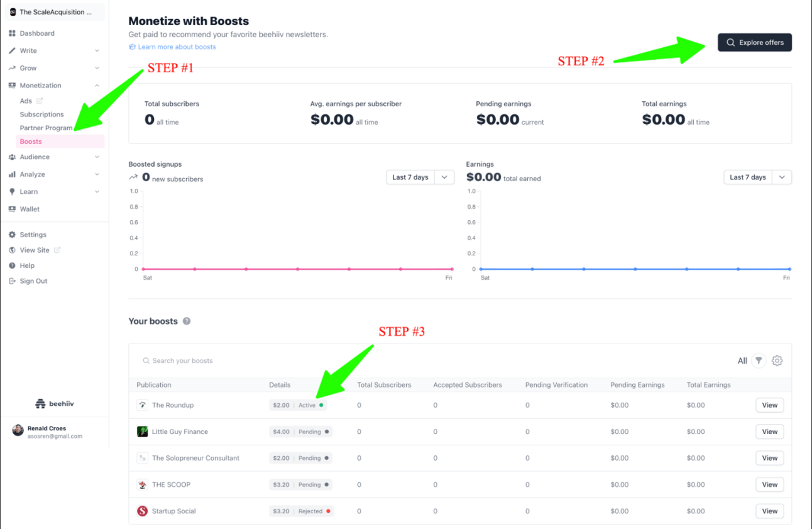This screenshot has height=529, width=812.
Task: Click the Accepted Subscribers column header
Action: pos(468,385)
